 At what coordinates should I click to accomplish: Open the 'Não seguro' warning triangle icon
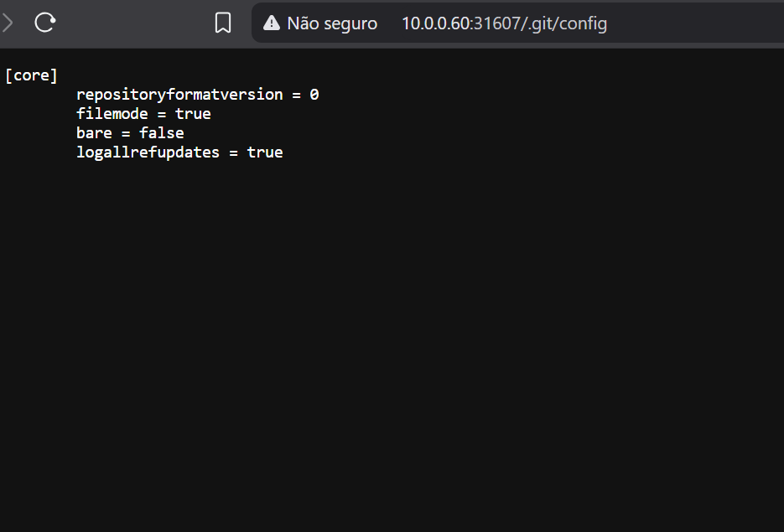(x=272, y=23)
